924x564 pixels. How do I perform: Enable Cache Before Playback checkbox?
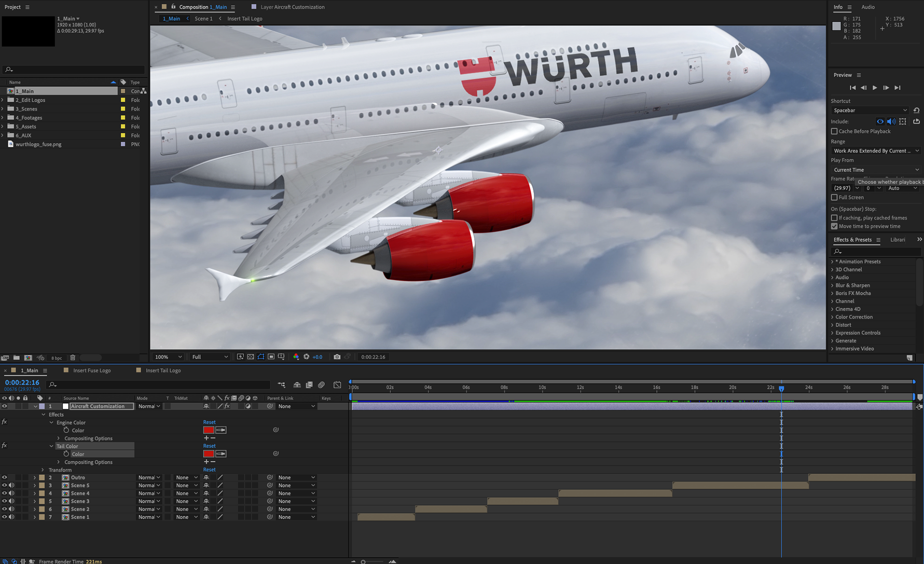tap(834, 131)
